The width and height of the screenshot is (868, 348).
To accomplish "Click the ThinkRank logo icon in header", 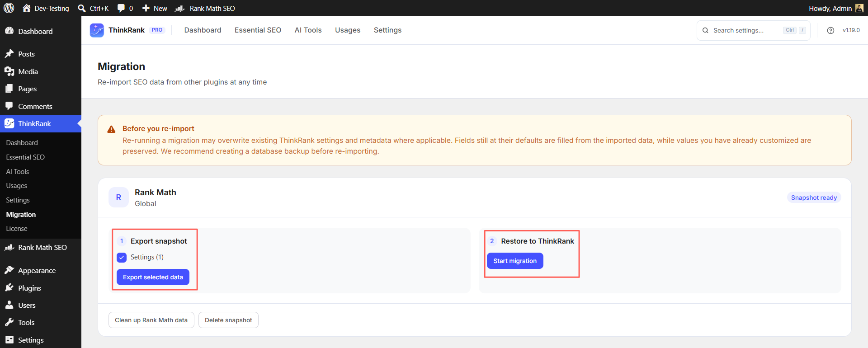I will tap(97, 30).
